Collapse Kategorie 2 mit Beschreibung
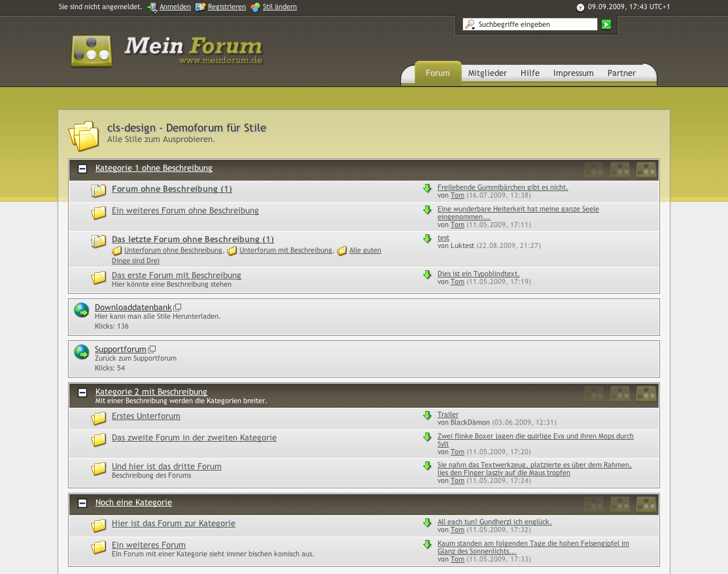Screen dimensions: 728x574 82,393
